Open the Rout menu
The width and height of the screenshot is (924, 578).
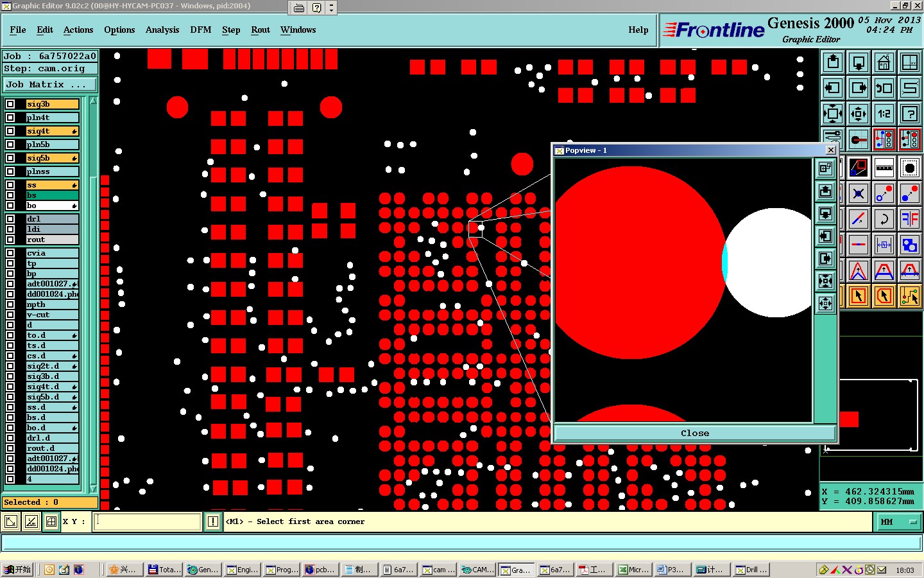pos(261,30)
